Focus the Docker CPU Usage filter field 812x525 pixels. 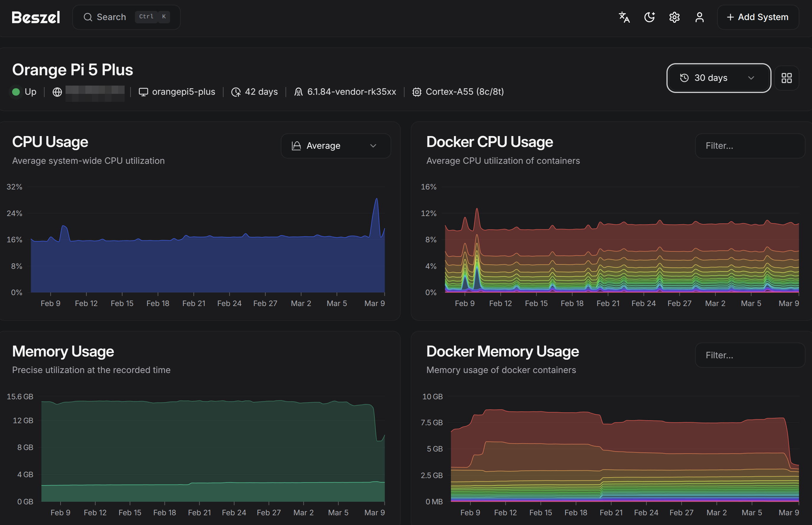coord(750,146)
